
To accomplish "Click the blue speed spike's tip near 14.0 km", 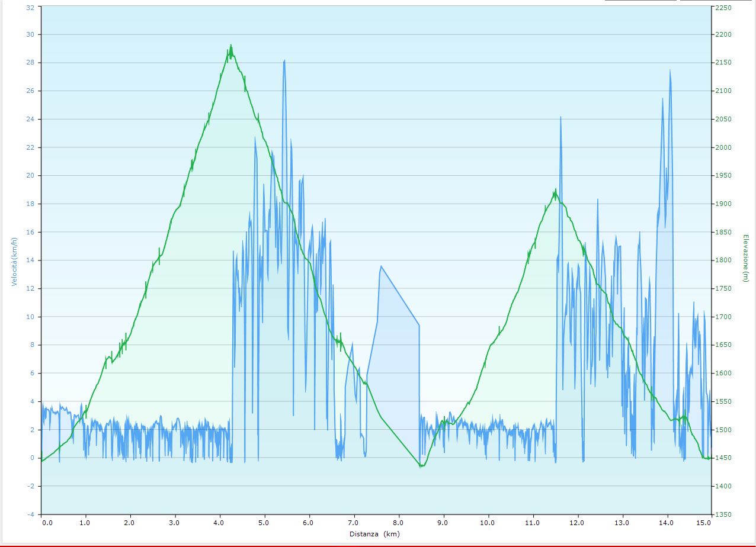I will pos(670,70).
